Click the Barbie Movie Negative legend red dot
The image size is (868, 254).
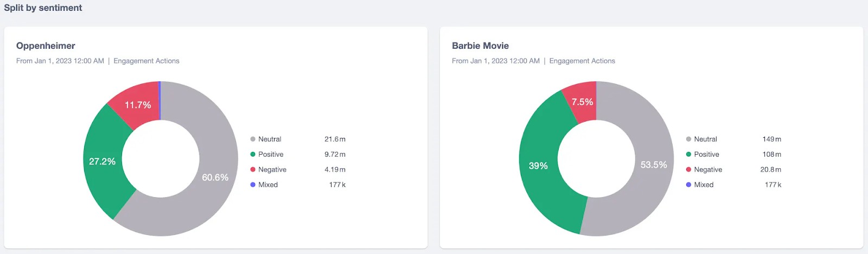pos(688,170)
